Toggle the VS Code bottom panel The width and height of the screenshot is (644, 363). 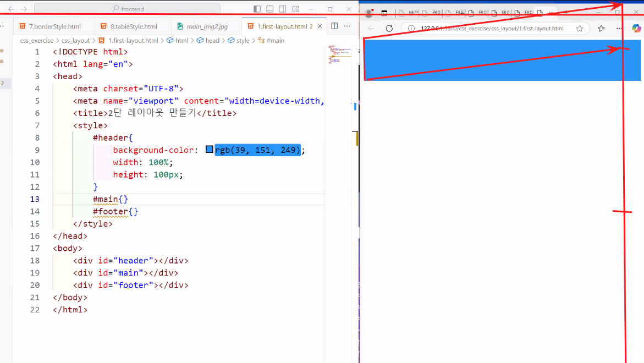point(270,9)
